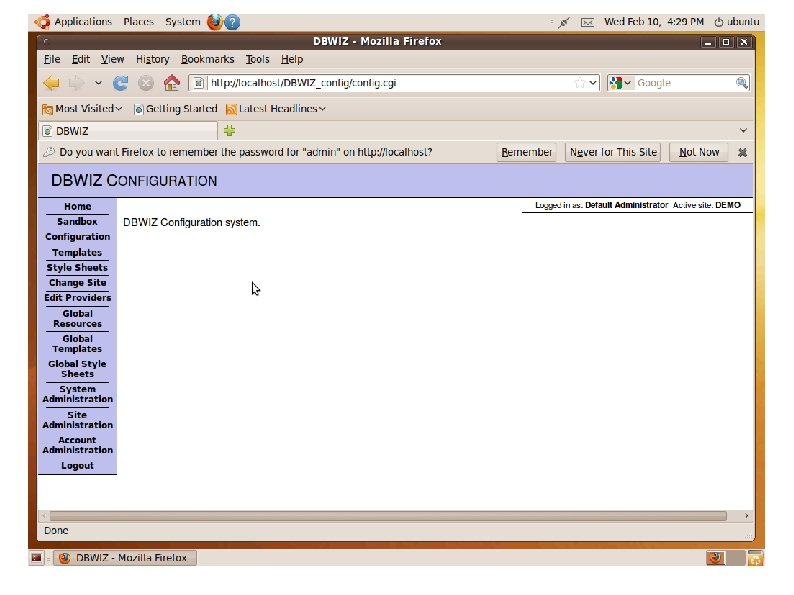Image resolution: width=794 pixels, height=595 pixels.
Task: Click Never for This Site button
Action: click(x=613, y=152)
